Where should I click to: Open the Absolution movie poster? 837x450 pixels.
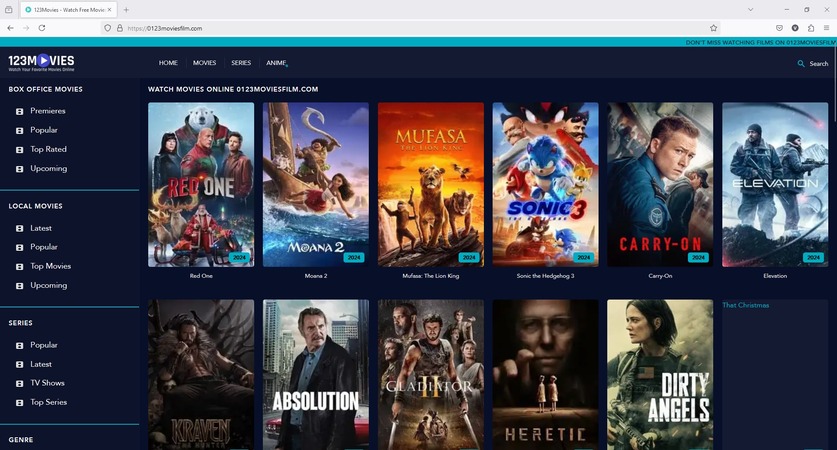[316, 375]
